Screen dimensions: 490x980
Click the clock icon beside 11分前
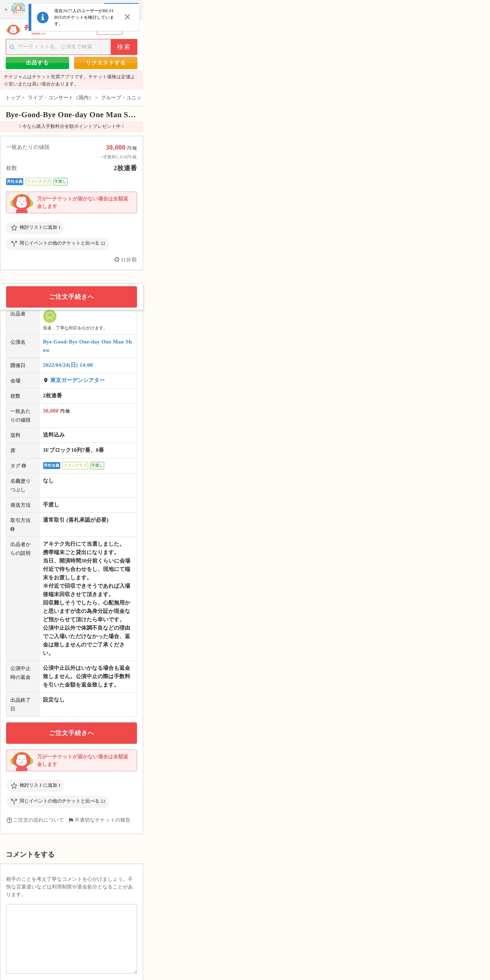click(x=117, y=260)
